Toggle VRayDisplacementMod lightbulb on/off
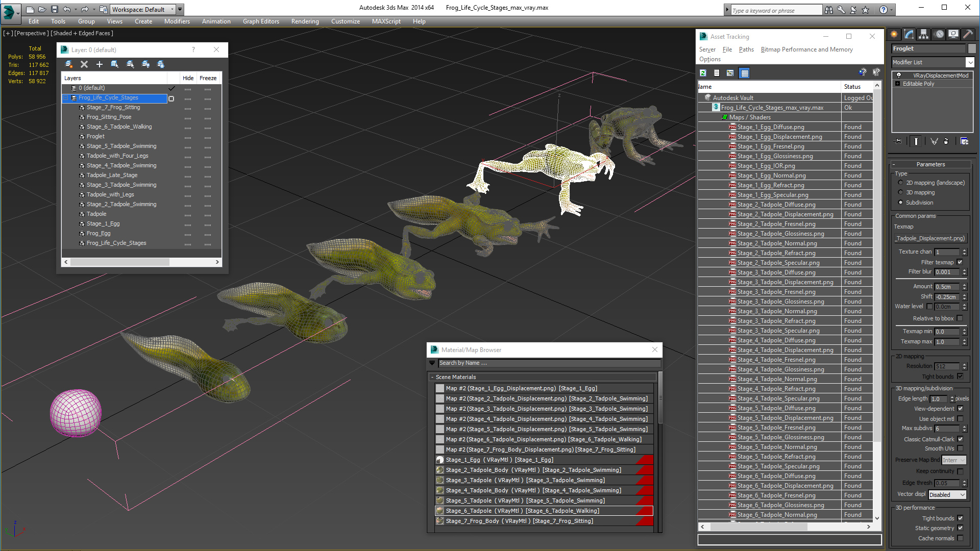Image resolution: width=980 pixels, height=551 pixels. [899, 76]
